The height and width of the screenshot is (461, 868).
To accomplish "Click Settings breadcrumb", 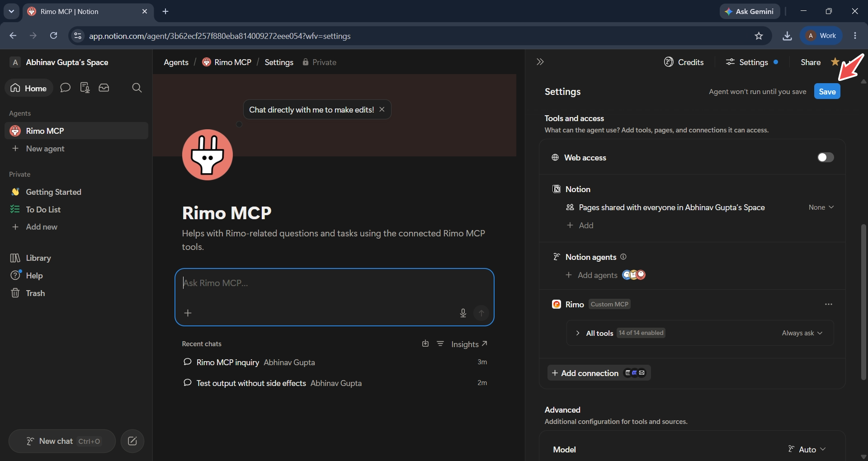I will 279,62.
